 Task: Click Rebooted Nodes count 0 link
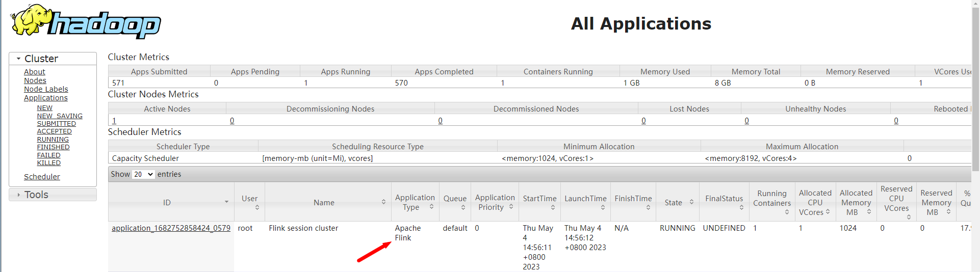pyautogui.click(x=896, y=121)
